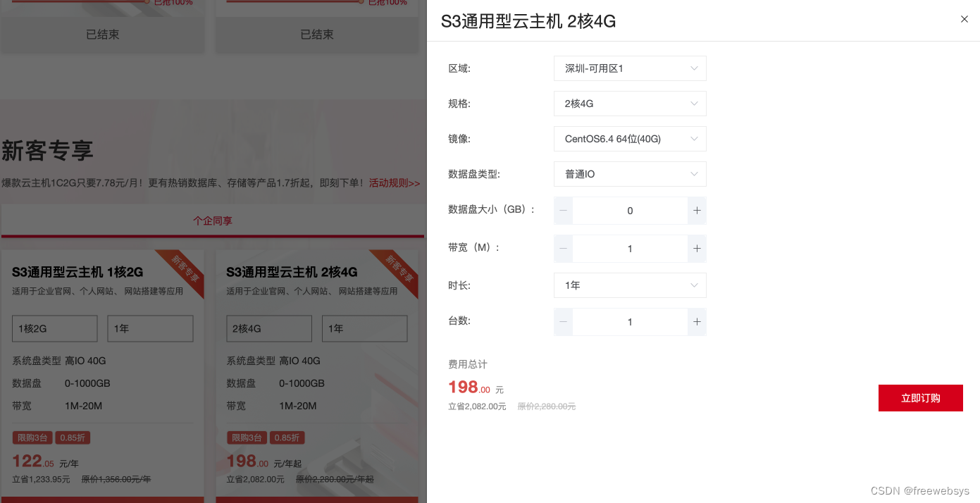Open 1年 duration selector in 2核4G card
This screenshot has height=503, width=980.
click(365, 328)
